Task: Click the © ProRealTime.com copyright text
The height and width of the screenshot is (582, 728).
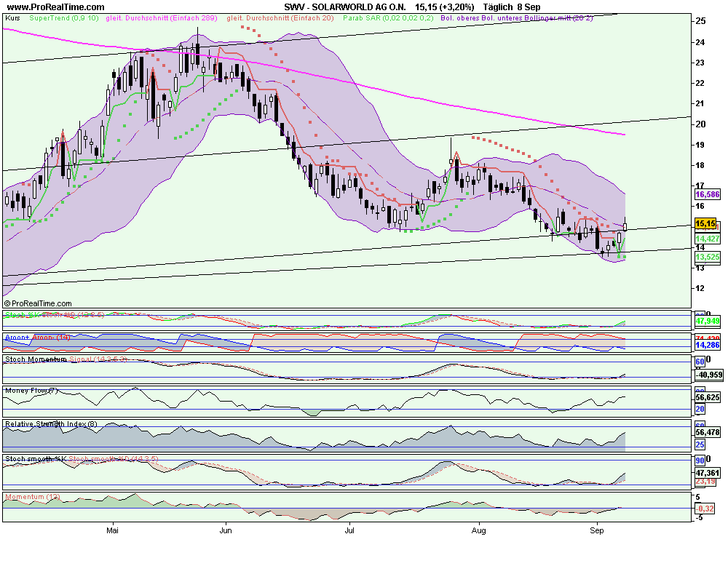Action: click(38, 303)
